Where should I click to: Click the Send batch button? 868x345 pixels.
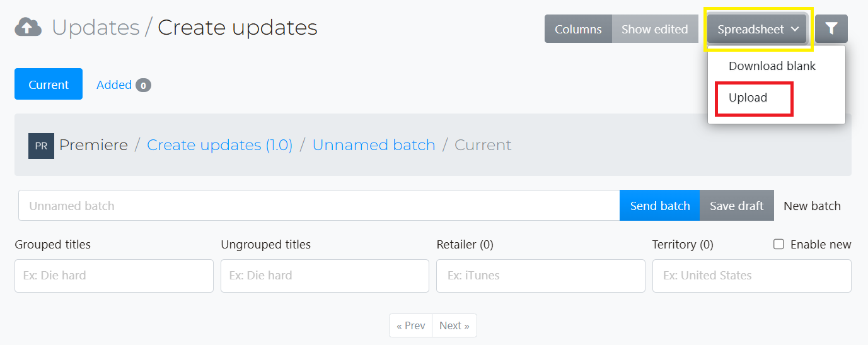[659, 206]
